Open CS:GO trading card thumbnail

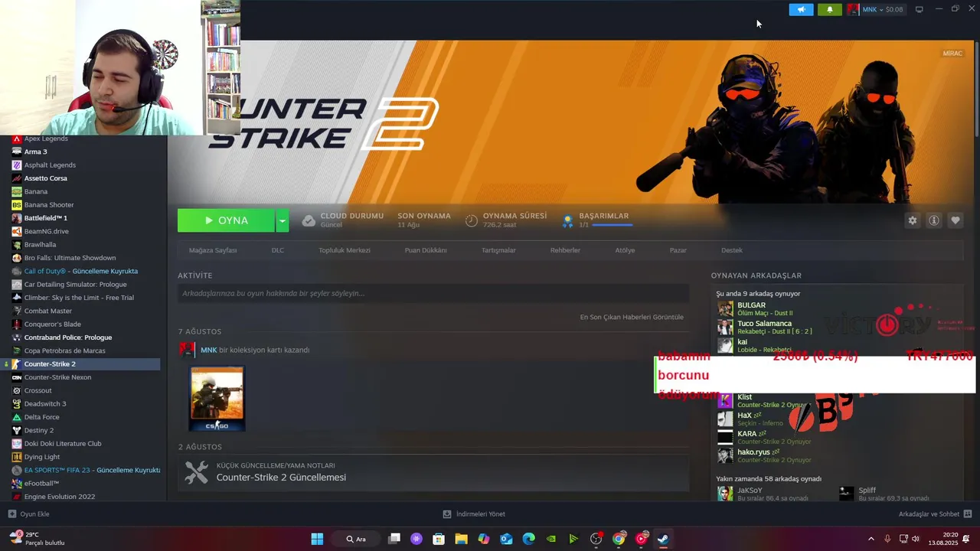pyautogui.click(x=217, y=399)
